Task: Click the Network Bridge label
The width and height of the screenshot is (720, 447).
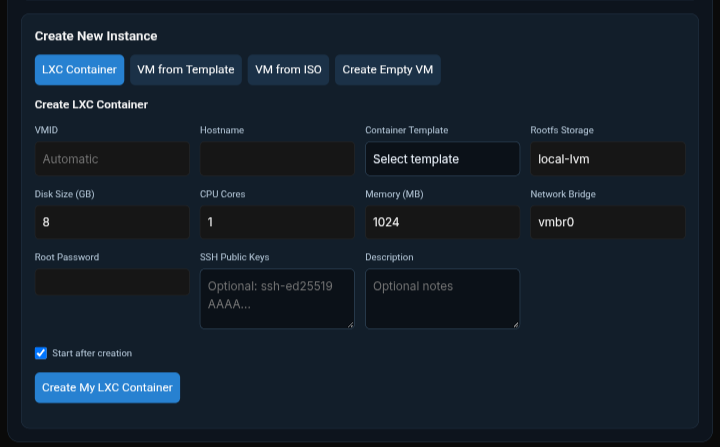Action: tap(563, 194)
